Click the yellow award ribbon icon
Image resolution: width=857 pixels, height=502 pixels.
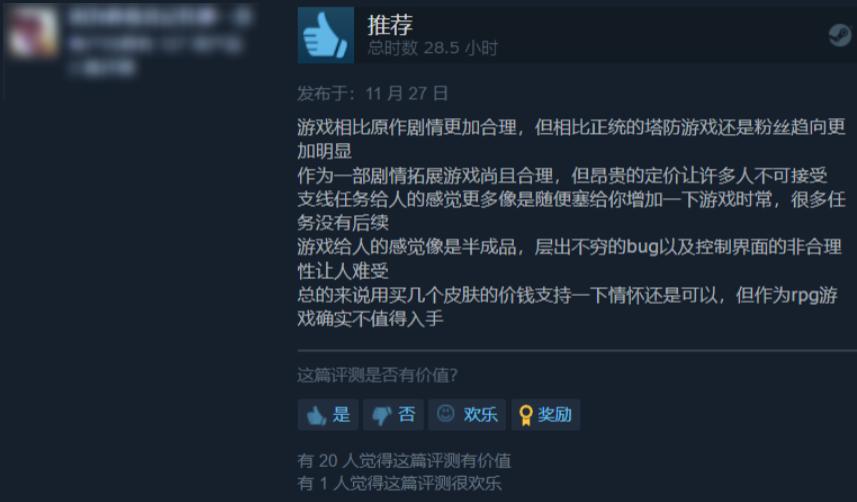click(525, 415)
